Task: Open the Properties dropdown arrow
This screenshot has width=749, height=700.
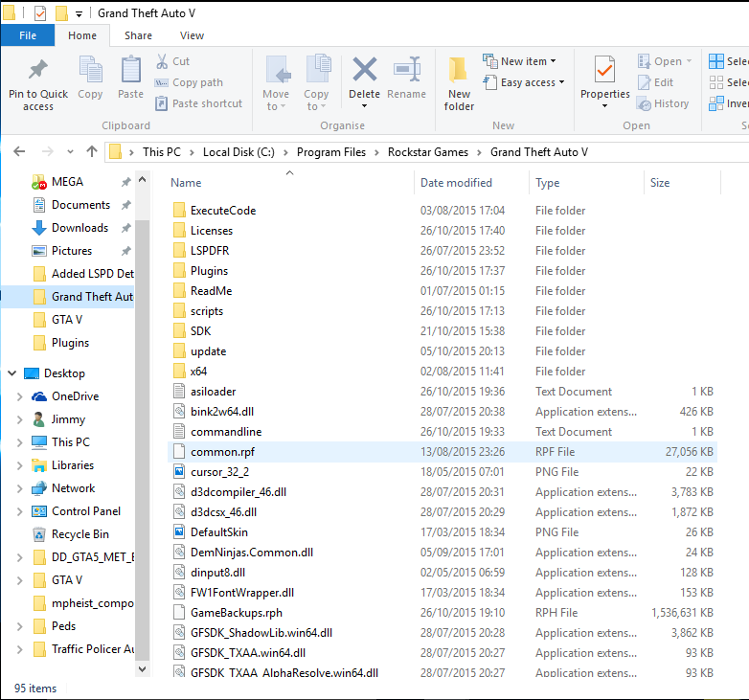Action: click(604, 106)
